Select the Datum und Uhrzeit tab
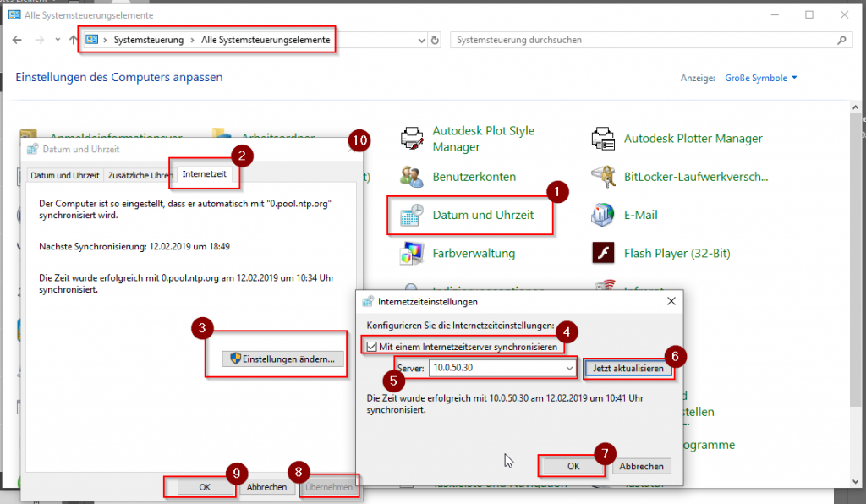 65,175
